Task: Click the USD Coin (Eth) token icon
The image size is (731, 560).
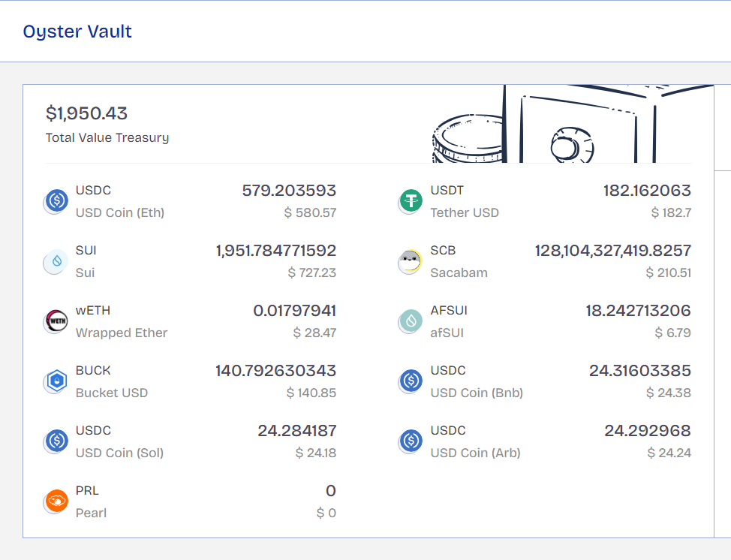Action: [x=56, y=201]
